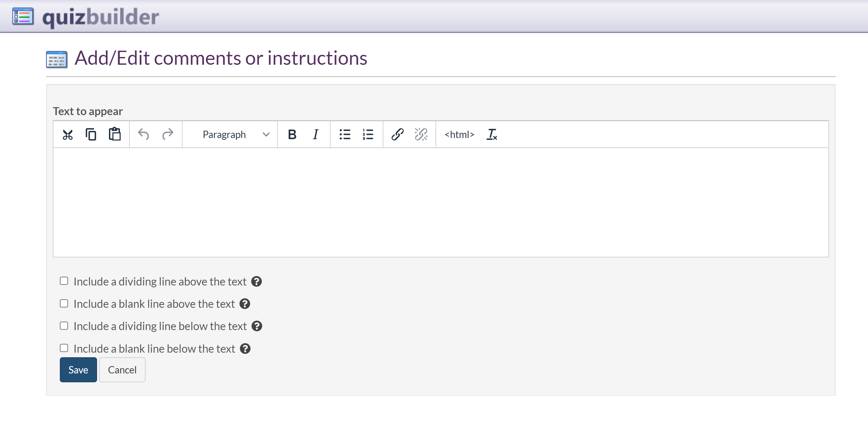868x429 pixels.
Task: Click the Cut scissors icon
Action: coord(68,134)
